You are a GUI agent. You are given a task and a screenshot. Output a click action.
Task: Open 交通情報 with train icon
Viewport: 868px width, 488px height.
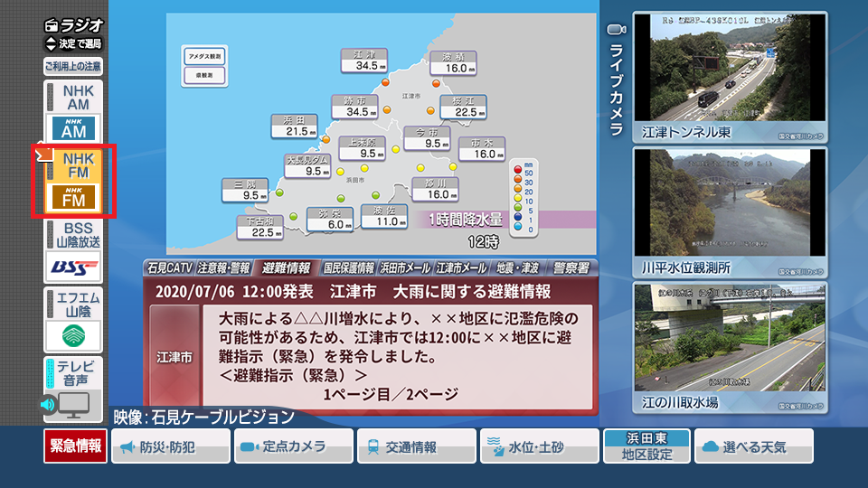(416, 446)
